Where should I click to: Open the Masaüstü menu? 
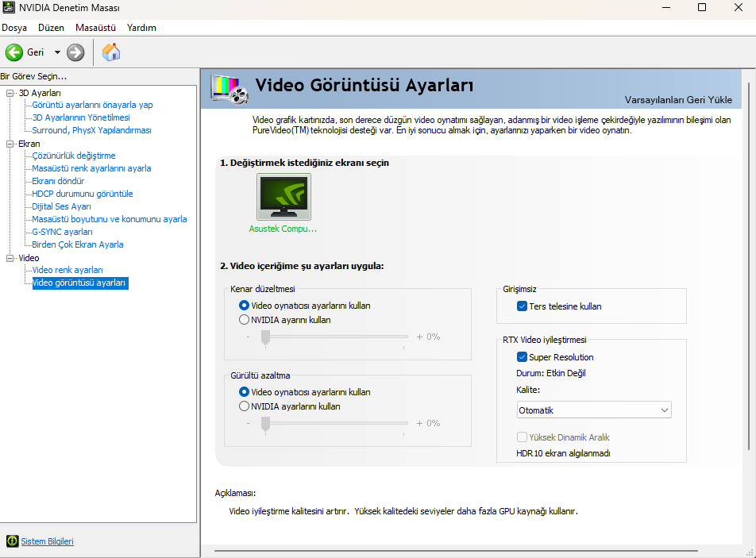pyautogui.click(x=95, y=28)
